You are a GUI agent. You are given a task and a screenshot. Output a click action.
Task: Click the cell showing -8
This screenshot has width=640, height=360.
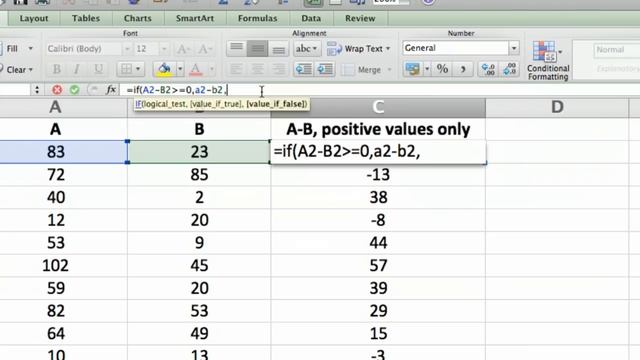(x=378, y=220)
